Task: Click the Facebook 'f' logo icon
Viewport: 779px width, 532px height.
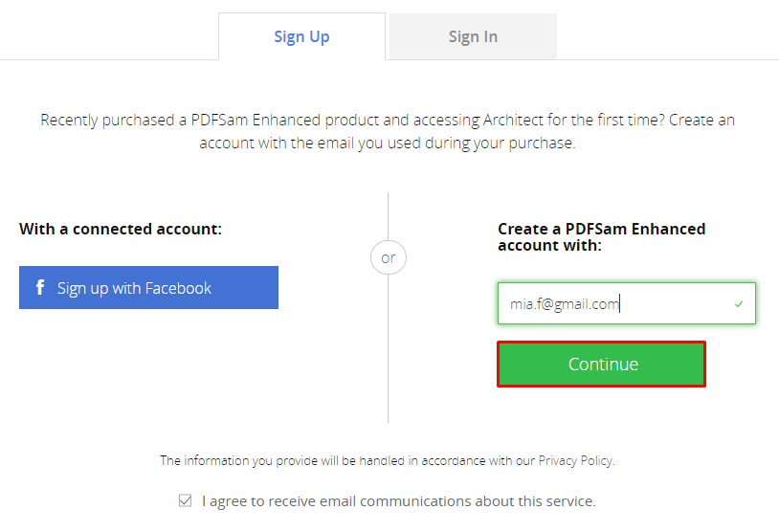Action: (x=40, y=287)
